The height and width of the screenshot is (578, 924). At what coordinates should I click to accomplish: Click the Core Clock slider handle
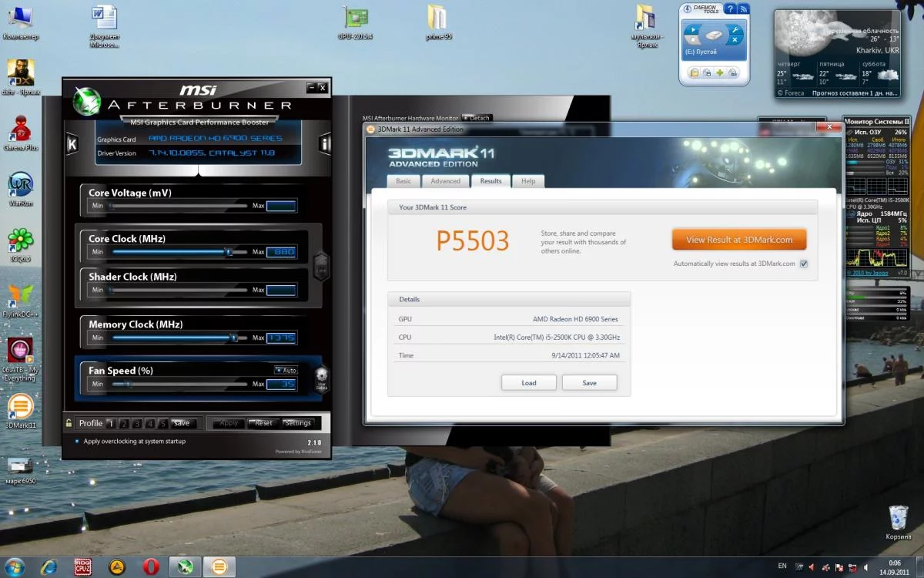click(228, 252)
